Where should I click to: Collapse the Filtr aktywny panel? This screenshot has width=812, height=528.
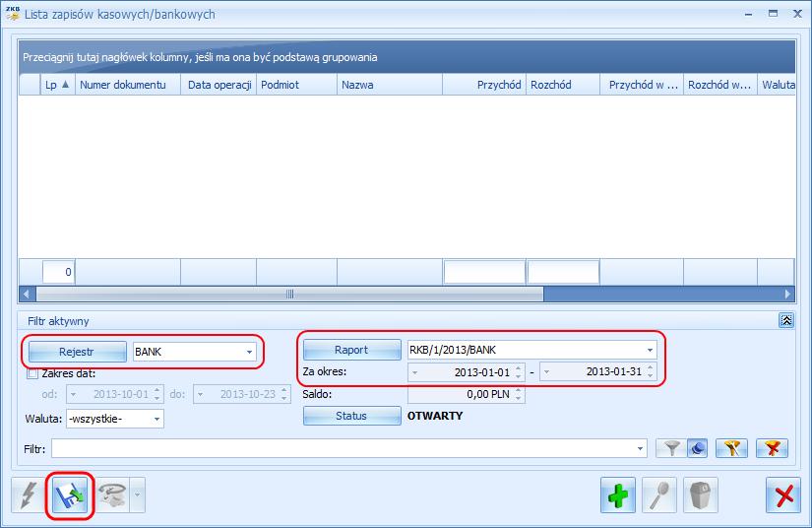pos(786,321)
